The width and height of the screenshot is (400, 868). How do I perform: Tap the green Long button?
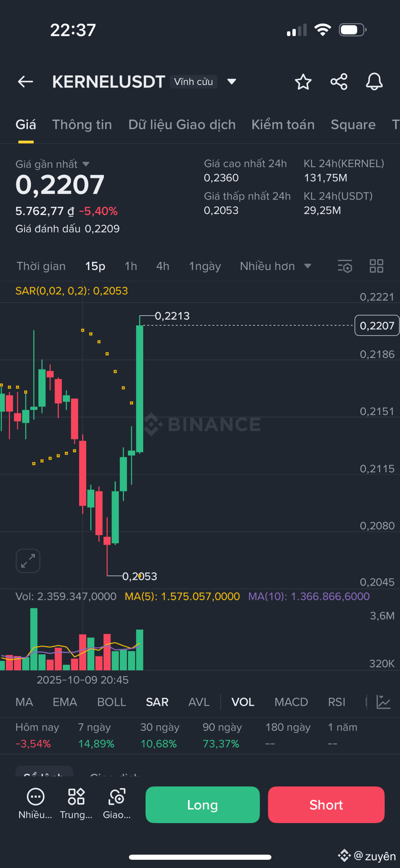[202, 805]
